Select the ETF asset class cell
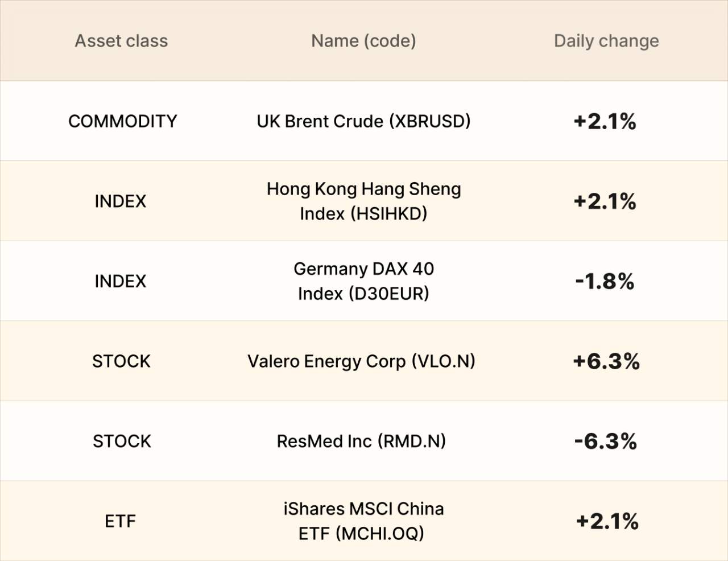The image size is (728, 561). tap(121, 521)
